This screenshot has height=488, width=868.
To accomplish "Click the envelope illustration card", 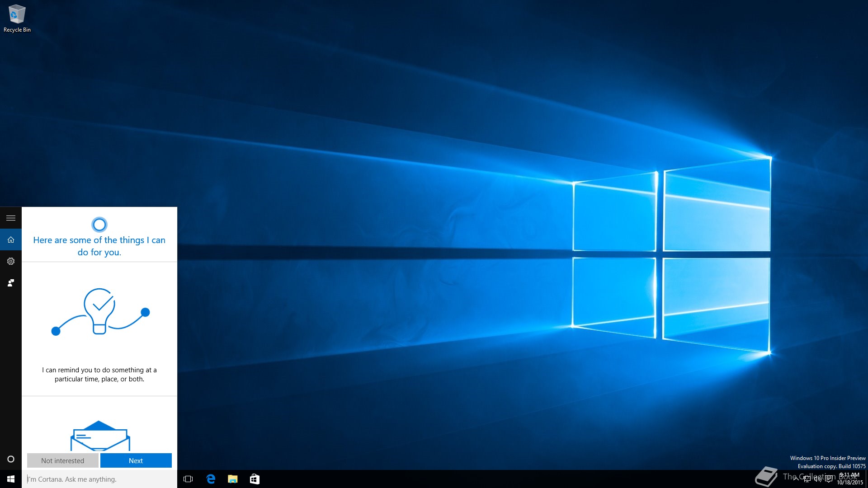I will [100, 436].
